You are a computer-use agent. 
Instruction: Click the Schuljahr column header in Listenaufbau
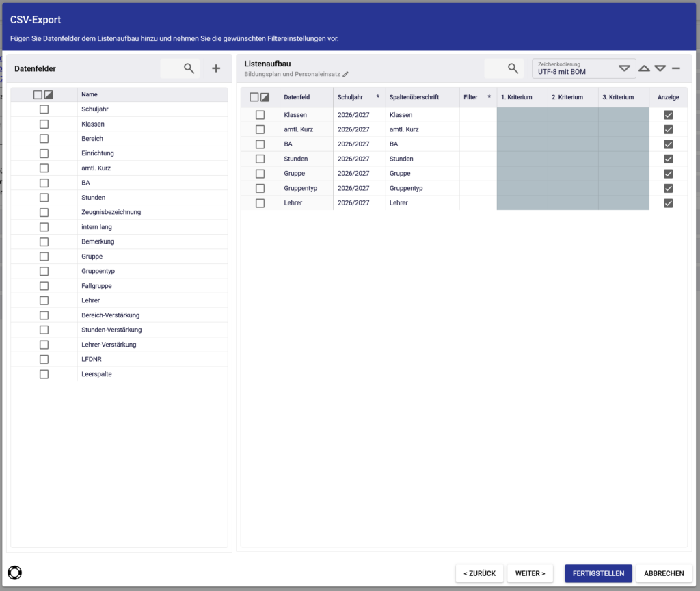click(x=360, y=97)
